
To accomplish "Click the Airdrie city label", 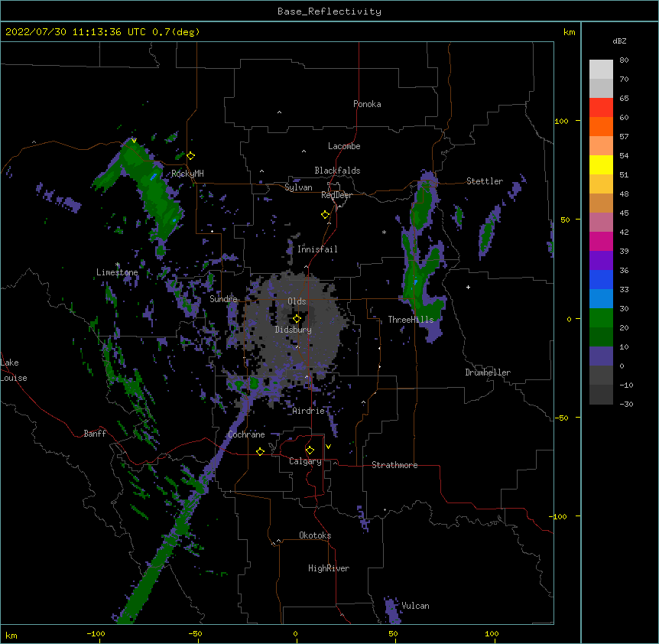I will (309, 411).
